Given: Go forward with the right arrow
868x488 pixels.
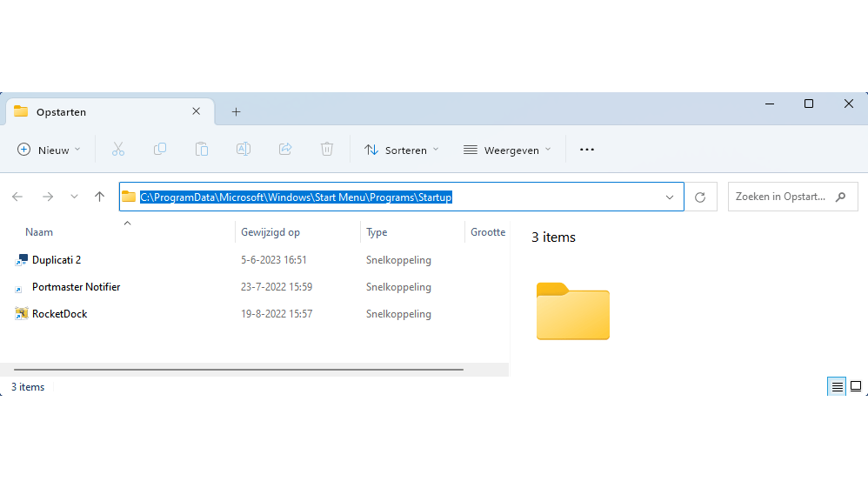Looking at the screenshot, I should 48,197.
